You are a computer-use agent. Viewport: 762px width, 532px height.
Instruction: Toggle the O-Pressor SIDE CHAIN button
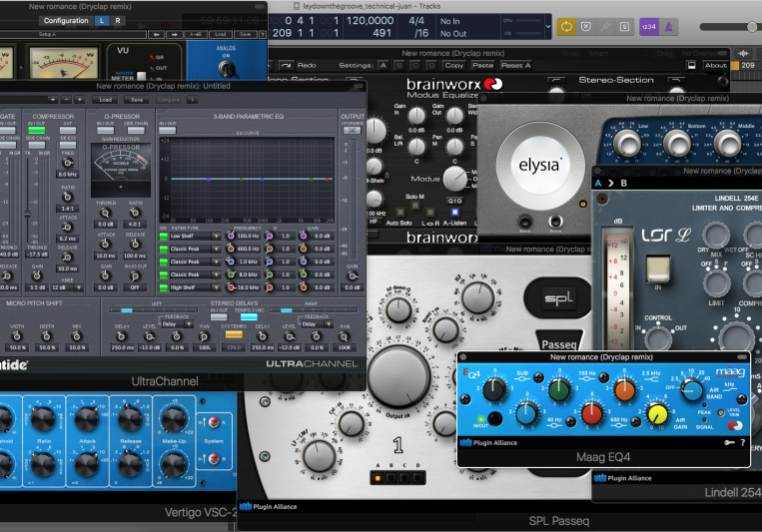click(x=136, y=130)
